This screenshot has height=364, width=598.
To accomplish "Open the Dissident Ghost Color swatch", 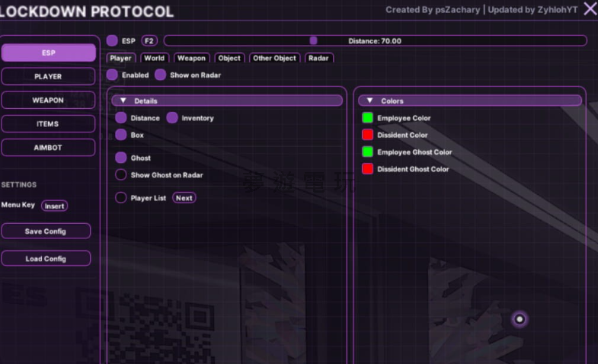I will pos(367,169).
